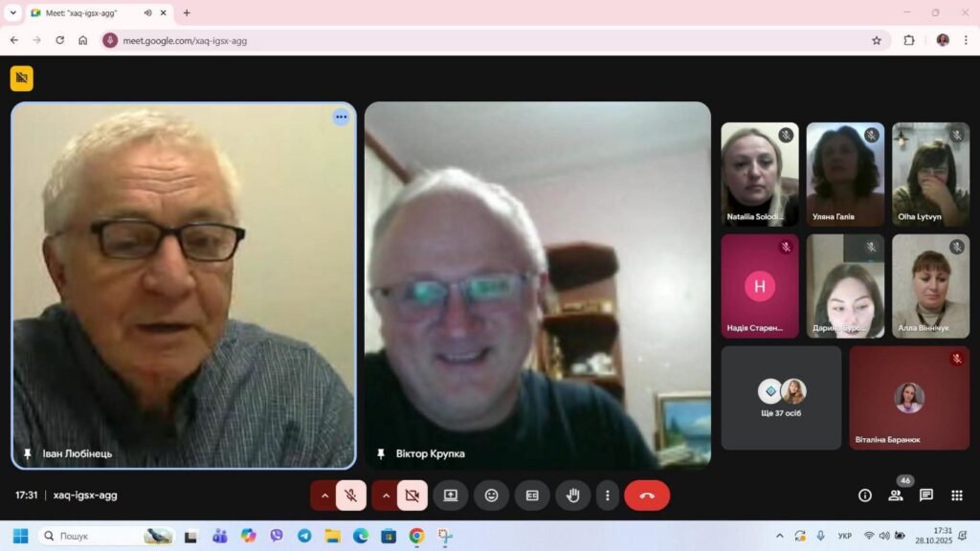Open the activities grid icon
Image resolution: width=980 pixels, height=551 pixels.
coord(957,496)
